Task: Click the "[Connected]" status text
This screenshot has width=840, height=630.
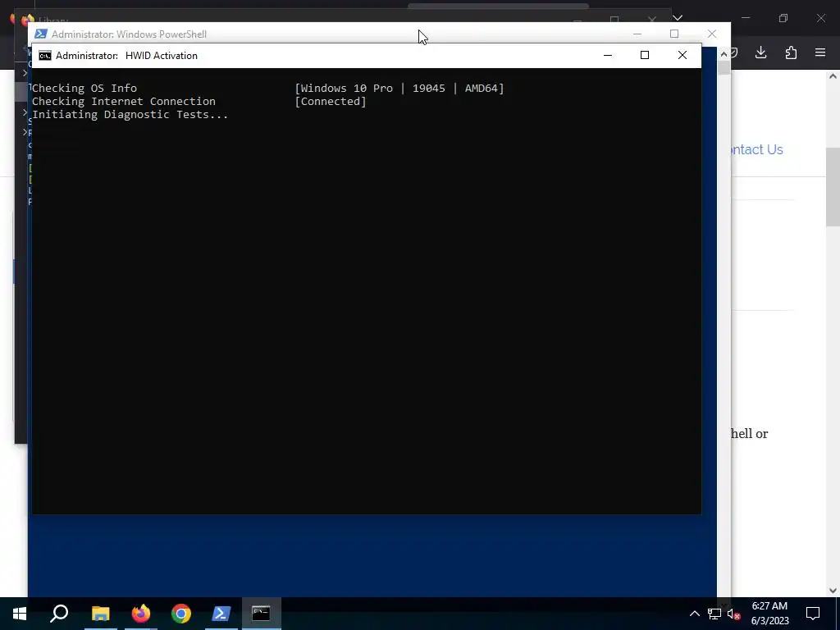Action: click(331, 101)
